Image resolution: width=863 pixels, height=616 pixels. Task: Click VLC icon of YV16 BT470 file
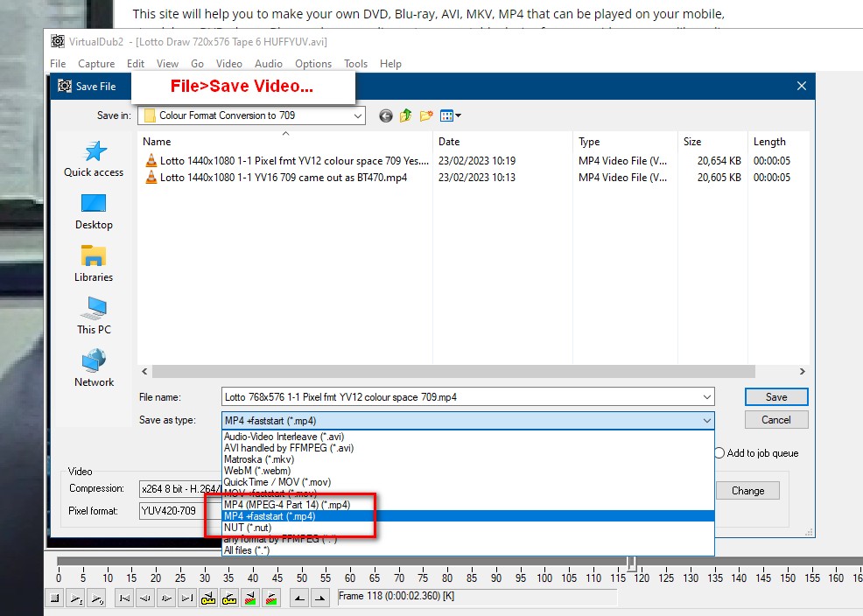(x=151, y=177)
